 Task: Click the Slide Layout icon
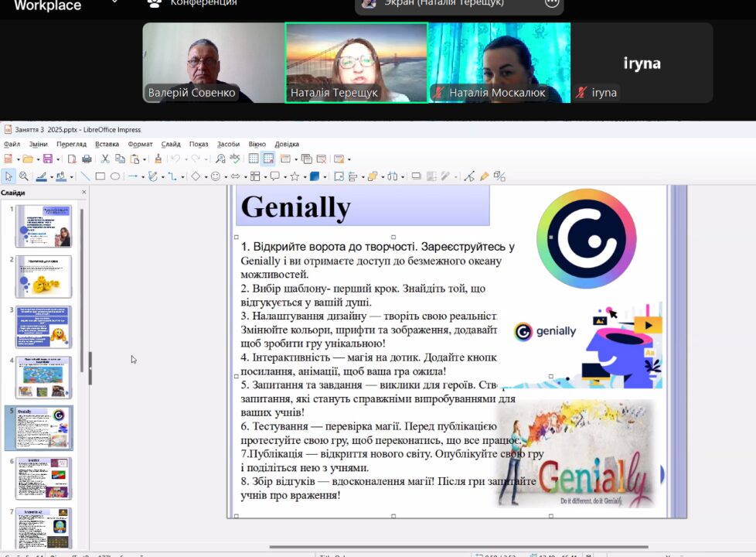[339, 159]
